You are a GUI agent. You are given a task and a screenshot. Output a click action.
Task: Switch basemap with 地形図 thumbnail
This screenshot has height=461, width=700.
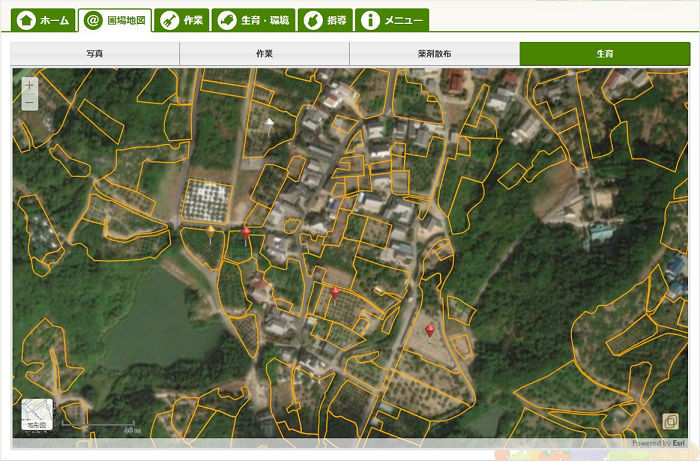pos(37,415)
